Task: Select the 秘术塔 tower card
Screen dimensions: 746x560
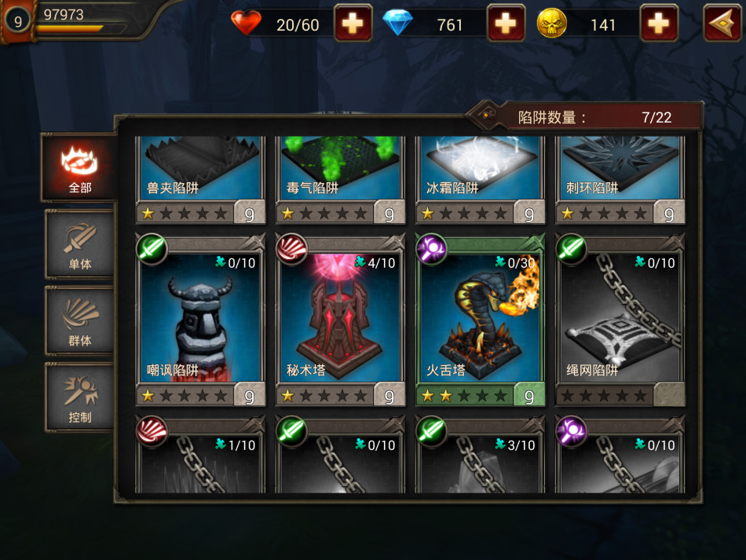Action: coord(340,320)
